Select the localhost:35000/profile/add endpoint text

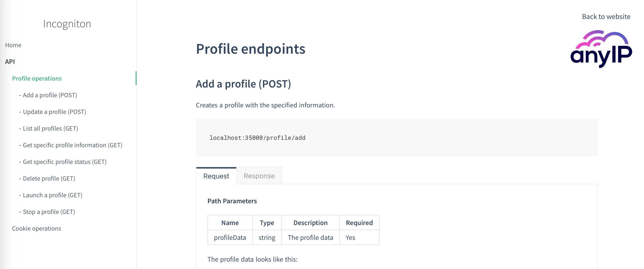(x=257, y=138)
